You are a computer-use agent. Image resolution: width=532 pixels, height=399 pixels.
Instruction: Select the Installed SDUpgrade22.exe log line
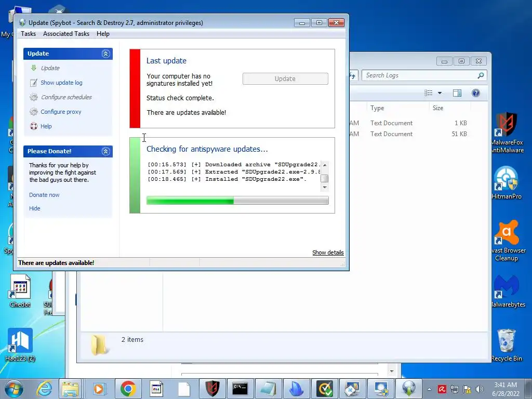coord(227,179)
